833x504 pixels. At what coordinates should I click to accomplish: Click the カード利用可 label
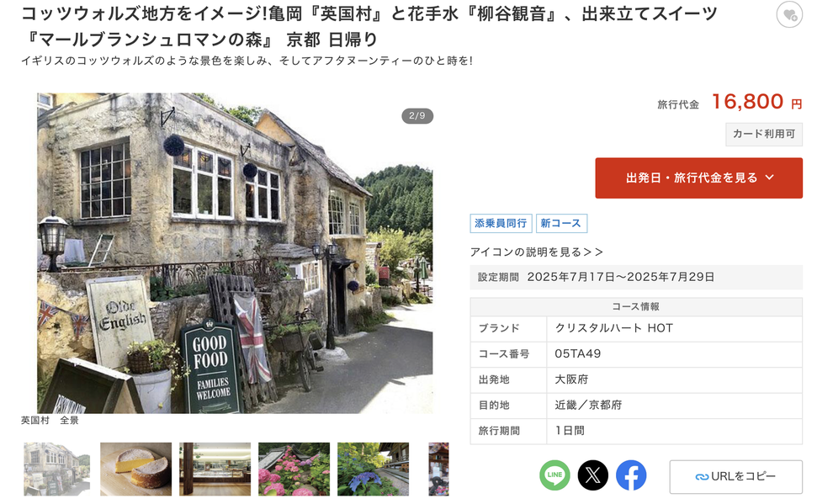[764, 135]
